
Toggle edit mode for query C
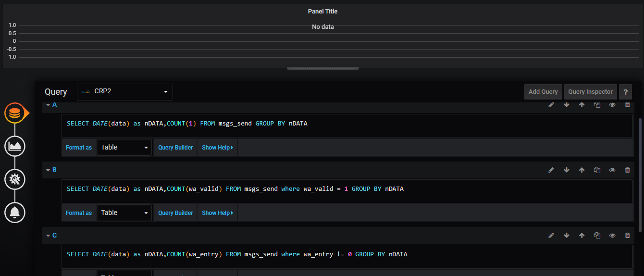pos(551,235)
